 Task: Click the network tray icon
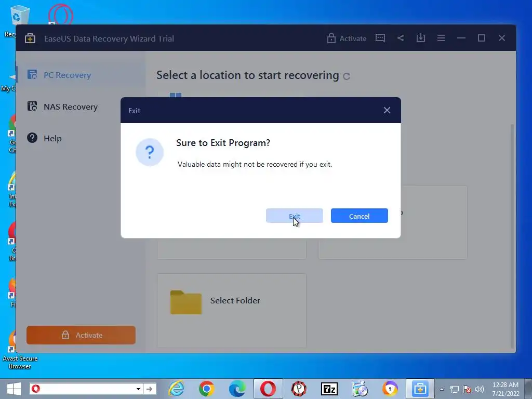[454, 389]
